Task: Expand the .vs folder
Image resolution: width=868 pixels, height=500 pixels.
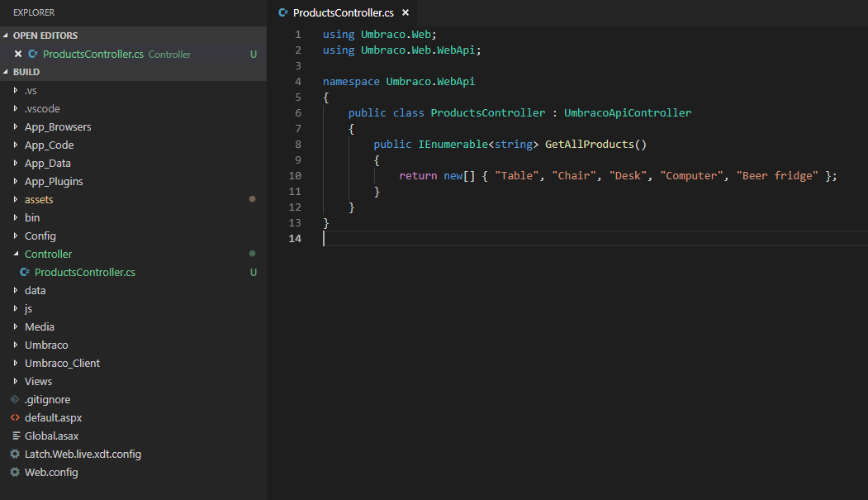Action: [x=16, y=90]
